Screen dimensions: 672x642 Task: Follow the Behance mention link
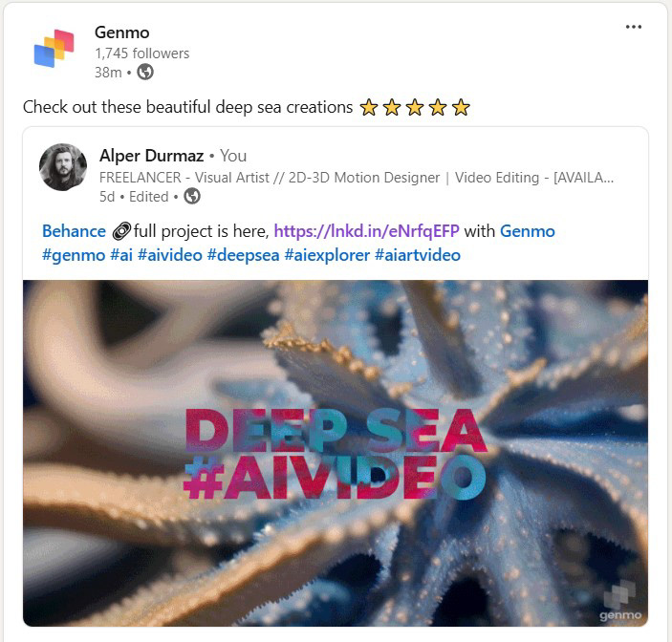pyautogui.click(x=75, y=231)
